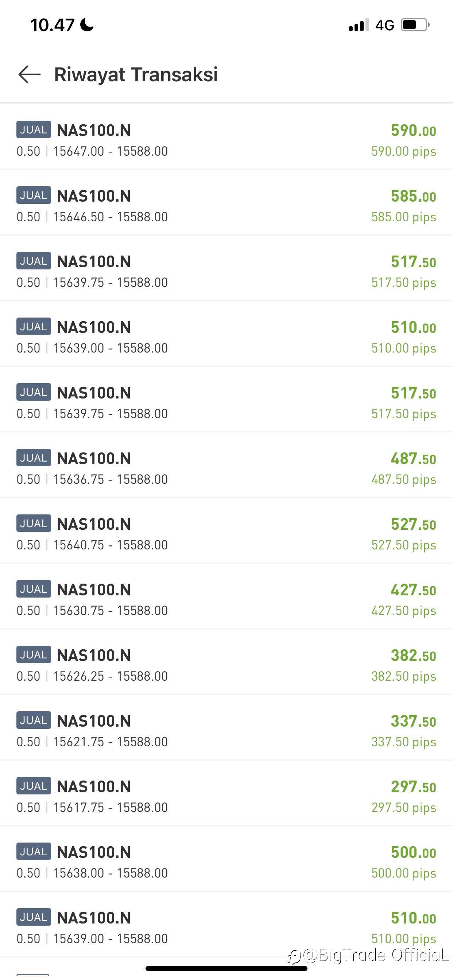The height and width of the screenshot is (980, 453).
Task: Tap the 4G network indicator
Action: (384, 26)
